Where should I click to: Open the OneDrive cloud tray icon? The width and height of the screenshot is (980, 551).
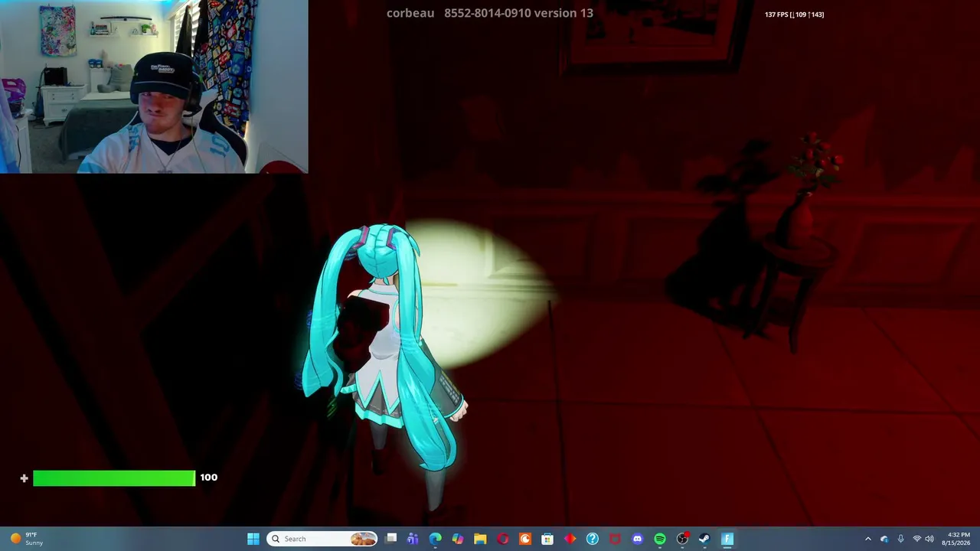(x=884, y=539)
